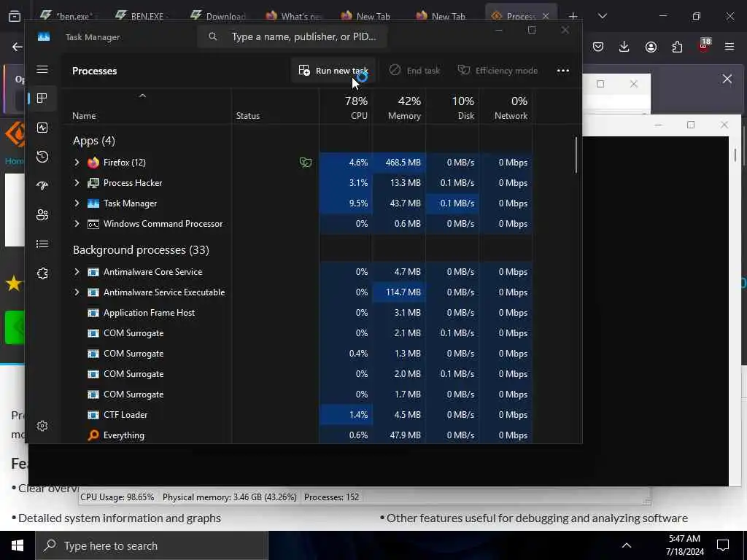This screenshot has height=560, width=747.
Task: Open Services page puzzle icon in sidebar
Action: pos(42,273)
